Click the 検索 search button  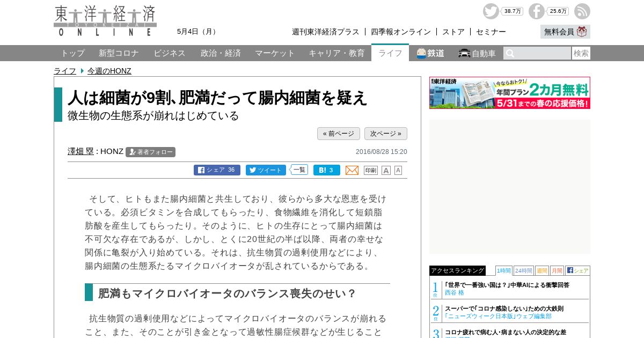[x=581, y=53]
